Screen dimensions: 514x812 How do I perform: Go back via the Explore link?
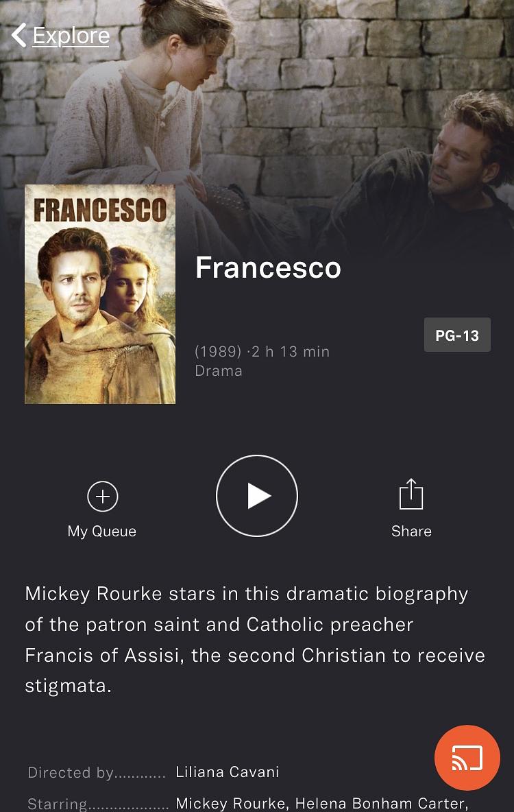point(71,36)
